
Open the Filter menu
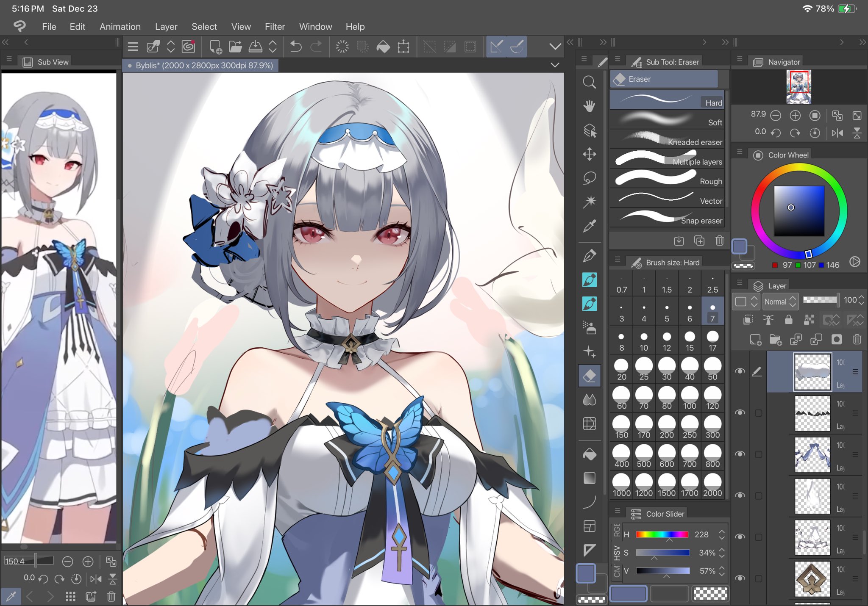(275, 27)
